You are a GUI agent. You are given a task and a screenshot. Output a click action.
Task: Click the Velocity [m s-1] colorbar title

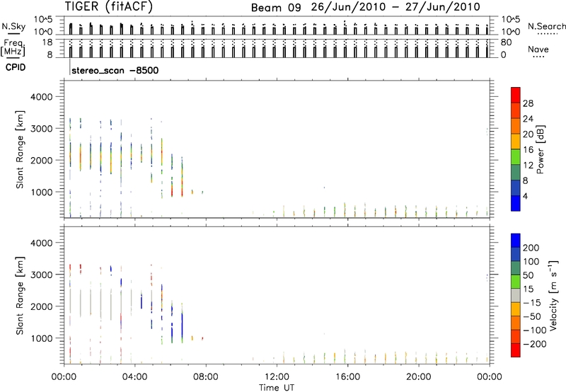(x=553, y=296)
